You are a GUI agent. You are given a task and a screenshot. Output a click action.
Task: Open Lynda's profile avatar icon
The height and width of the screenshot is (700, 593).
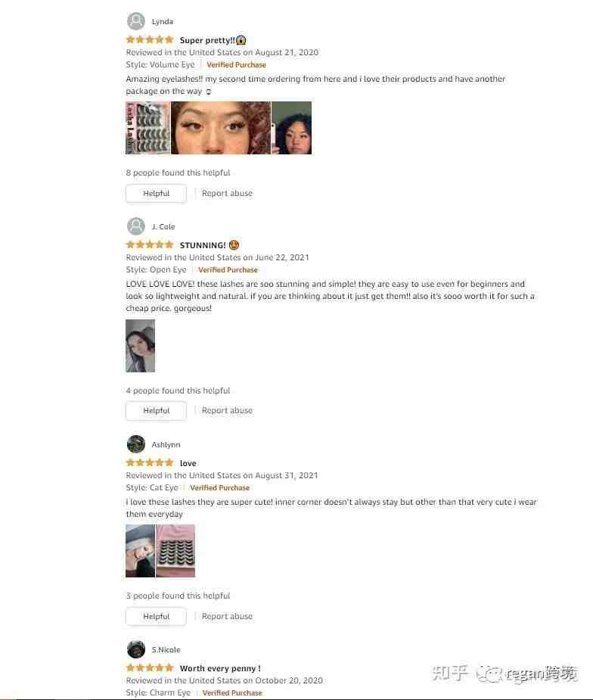coord(136,21)
